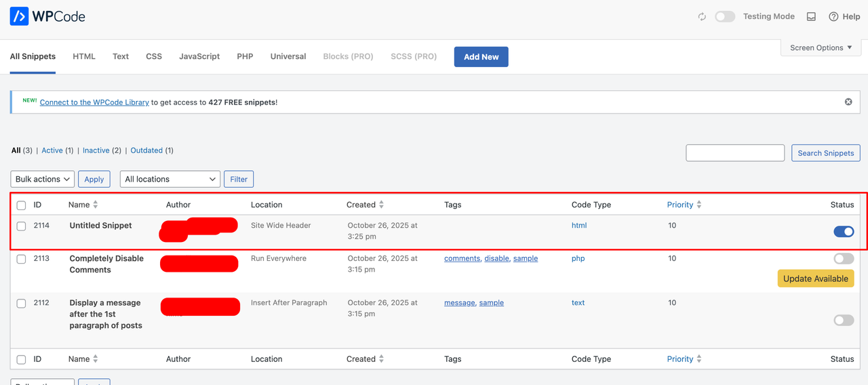
Task: Enable the Testing Mode switch
Action: pyautogui.click(x=725, y=17)
